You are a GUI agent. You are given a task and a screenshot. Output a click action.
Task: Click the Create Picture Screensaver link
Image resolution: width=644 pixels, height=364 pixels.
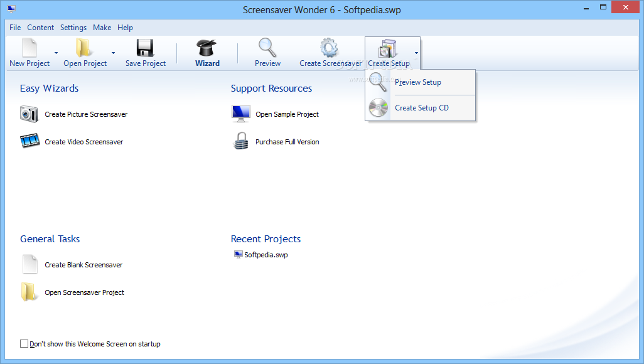pyautogui.click(x=86, y=114)
